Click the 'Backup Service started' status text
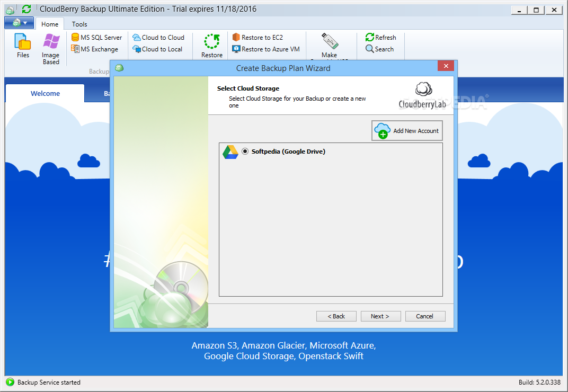Image resolution: width=568 pixels, height=392 pixels. click(x=49, y=382)
